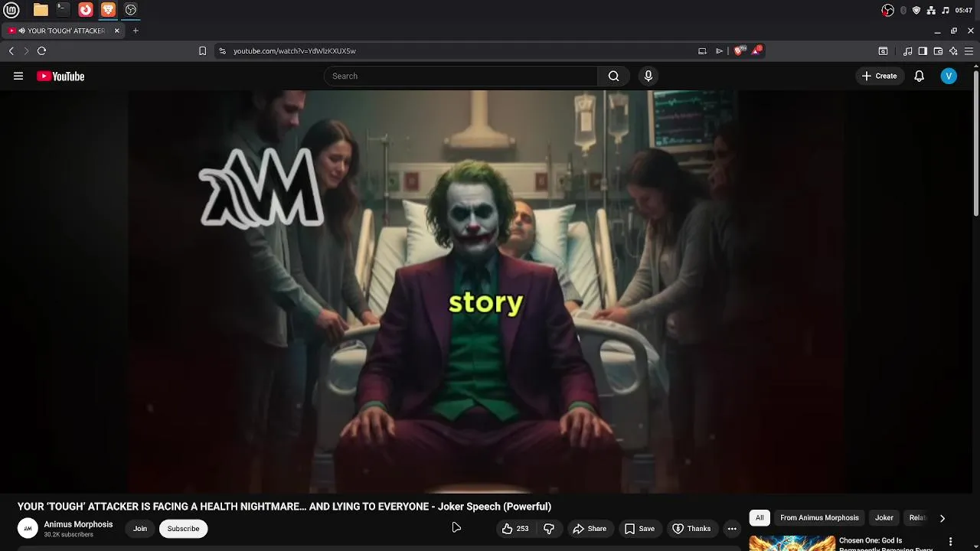Launch the terminal from the panel
This screenshot has height=551, width=980.
click(x=63, y=10)
